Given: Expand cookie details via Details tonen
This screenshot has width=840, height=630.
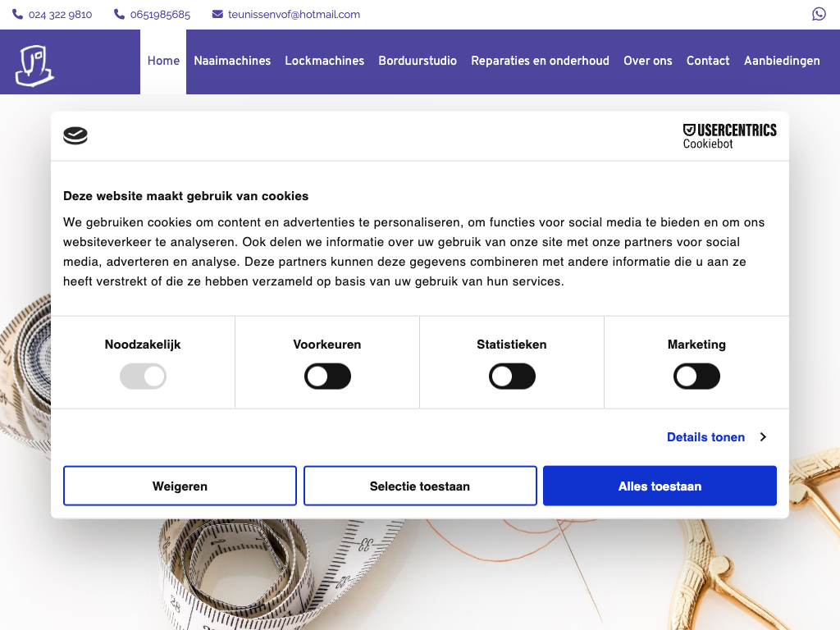Looking at the screenshot, I should [705, 437].
